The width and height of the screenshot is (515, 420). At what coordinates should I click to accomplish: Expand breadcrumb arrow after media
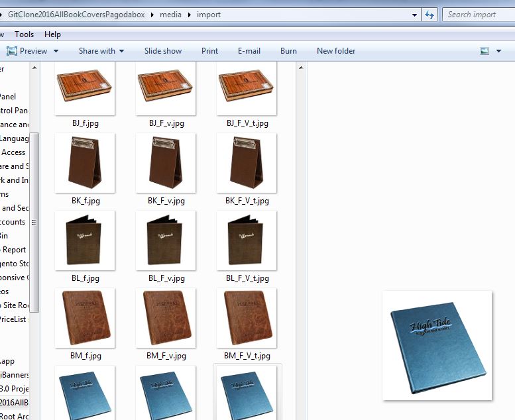click(x=189, y=15)
